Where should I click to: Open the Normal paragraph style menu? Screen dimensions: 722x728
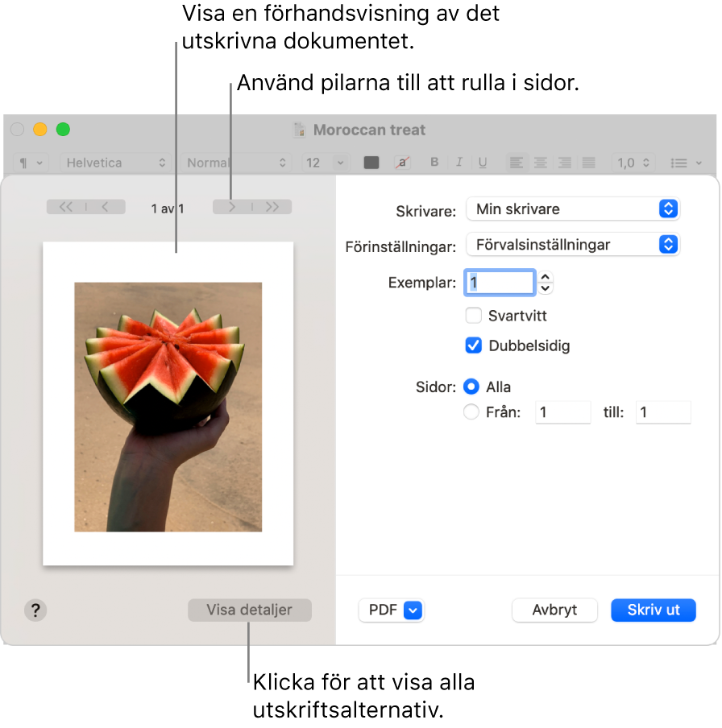[235, 163]
